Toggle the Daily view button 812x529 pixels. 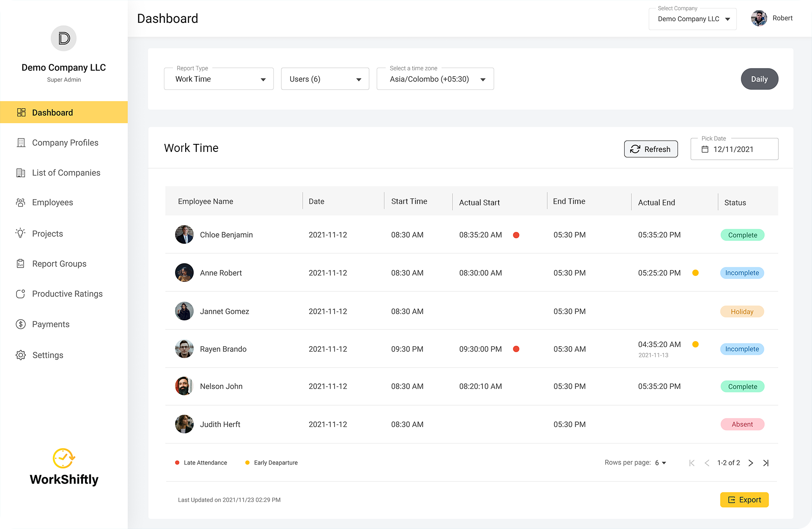pos(759,79)
